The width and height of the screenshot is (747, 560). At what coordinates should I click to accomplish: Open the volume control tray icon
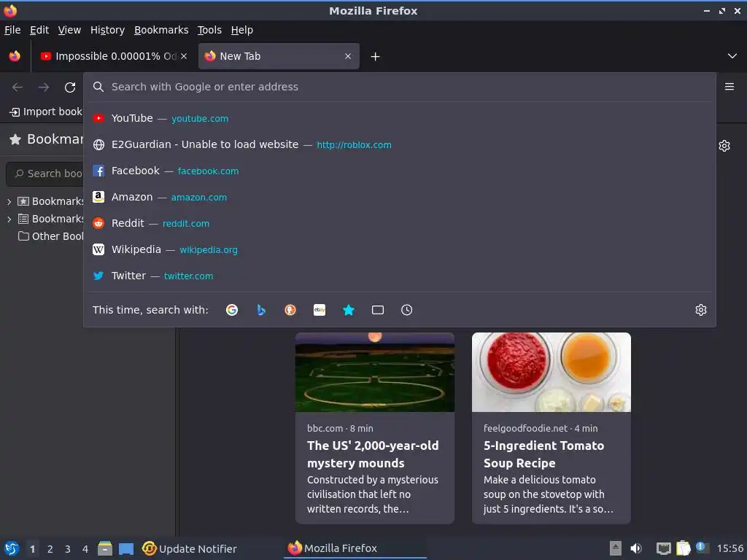pos(636,548)
